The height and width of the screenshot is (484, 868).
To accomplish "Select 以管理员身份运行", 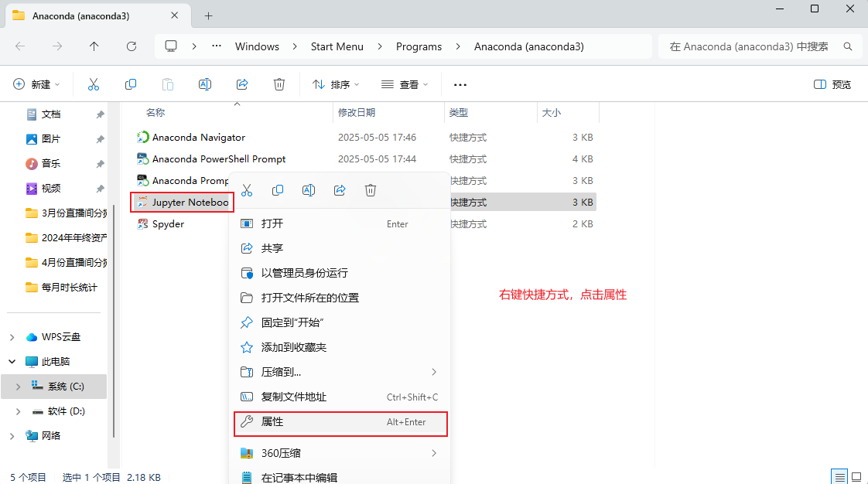I will point(340,273).
